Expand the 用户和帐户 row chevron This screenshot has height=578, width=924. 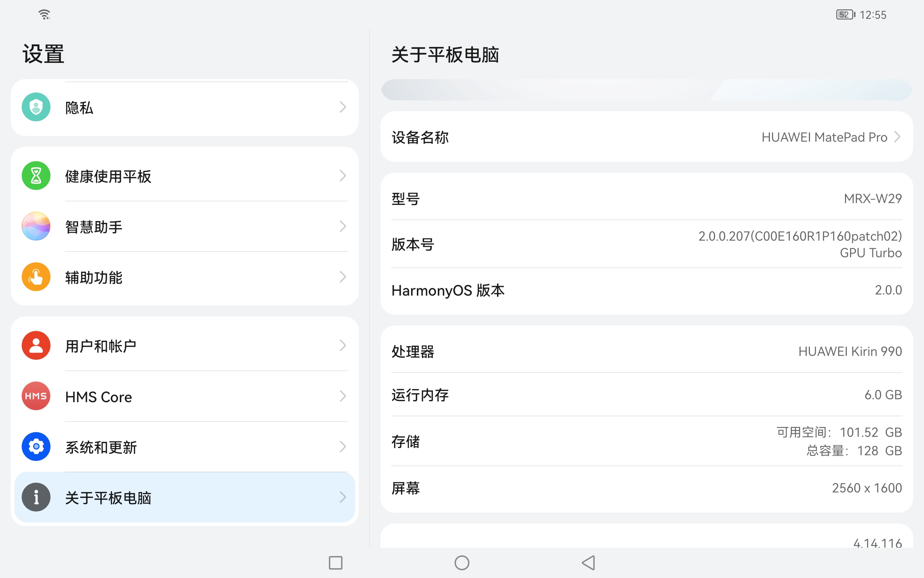click(x=343, y=346)
